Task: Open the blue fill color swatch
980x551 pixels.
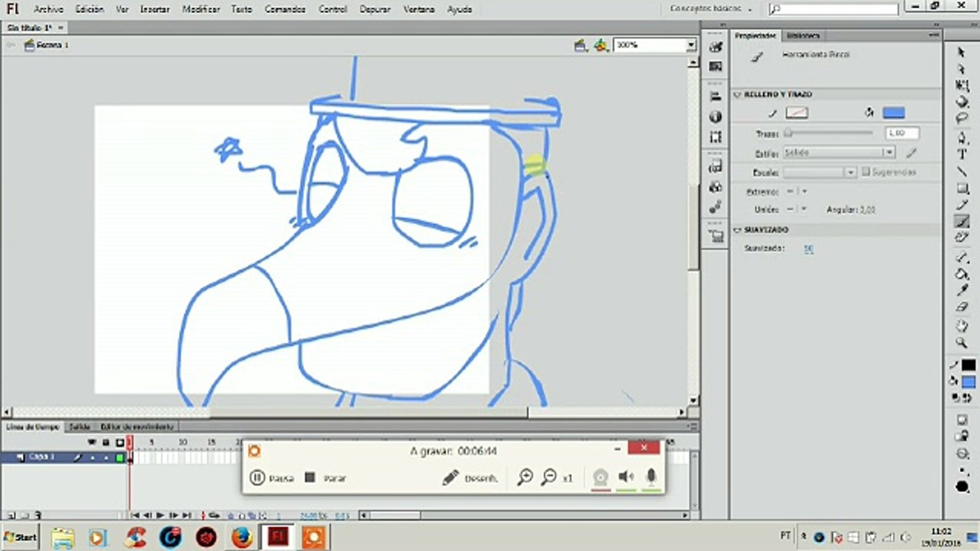Action: tap(893, 113)
